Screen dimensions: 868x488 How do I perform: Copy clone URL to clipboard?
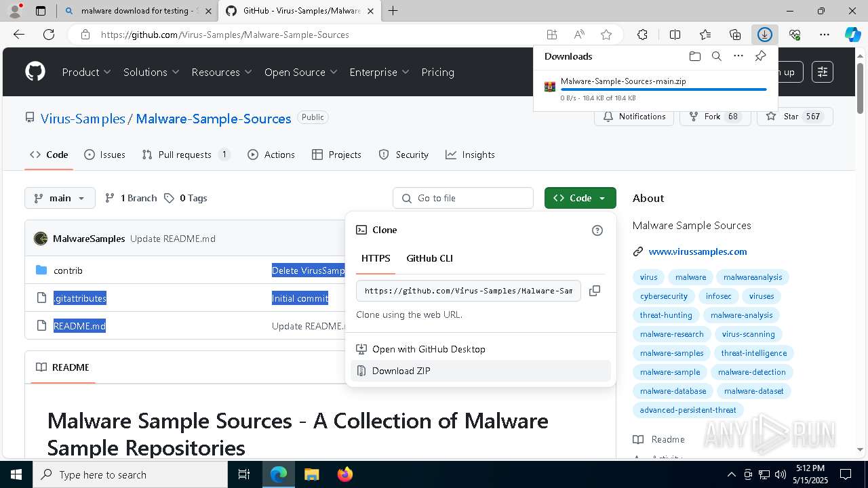(x=595, y=290)
